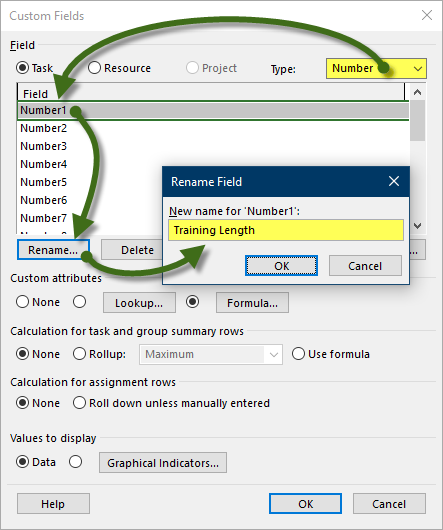Select the Task radio button
Viewport: 443px width, 530px height.
22,68
